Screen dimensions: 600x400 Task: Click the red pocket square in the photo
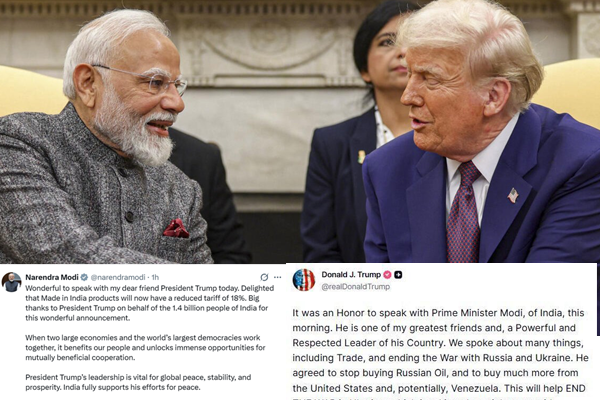tap(176, 229)
